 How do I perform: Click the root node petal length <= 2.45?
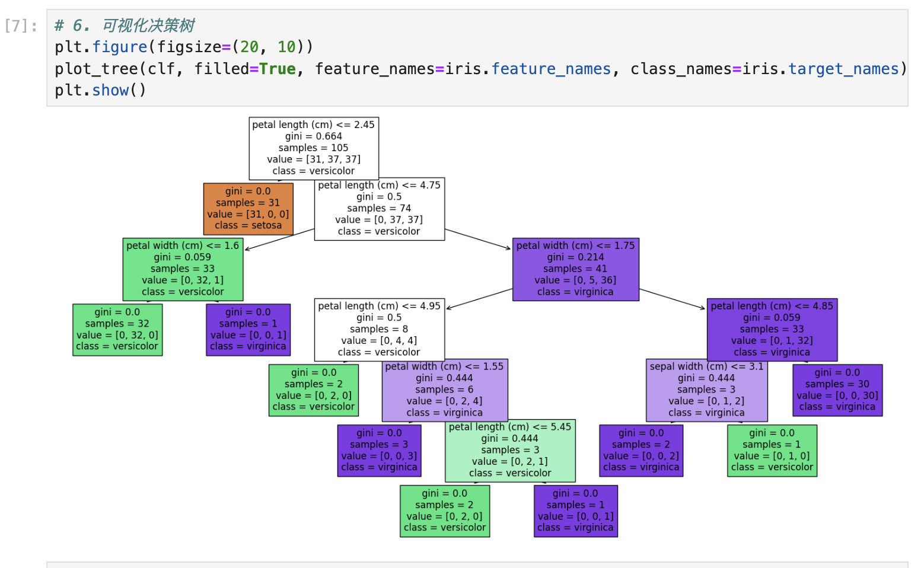pos(313,148)
